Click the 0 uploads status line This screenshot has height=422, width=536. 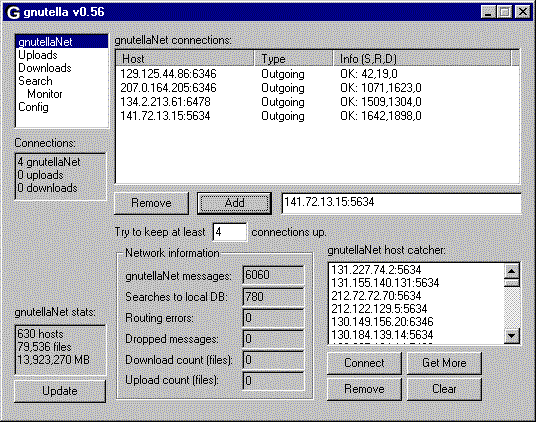[40, 175]
